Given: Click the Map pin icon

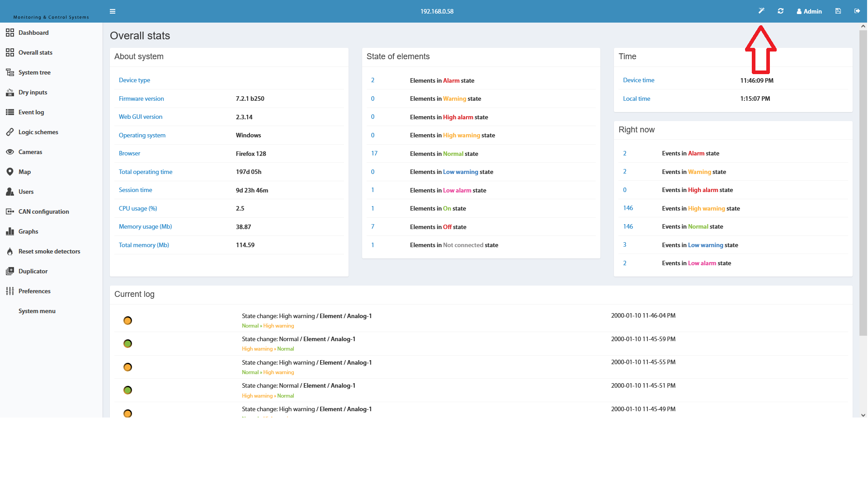Looking at the screenshot, I should pos(10,172).
